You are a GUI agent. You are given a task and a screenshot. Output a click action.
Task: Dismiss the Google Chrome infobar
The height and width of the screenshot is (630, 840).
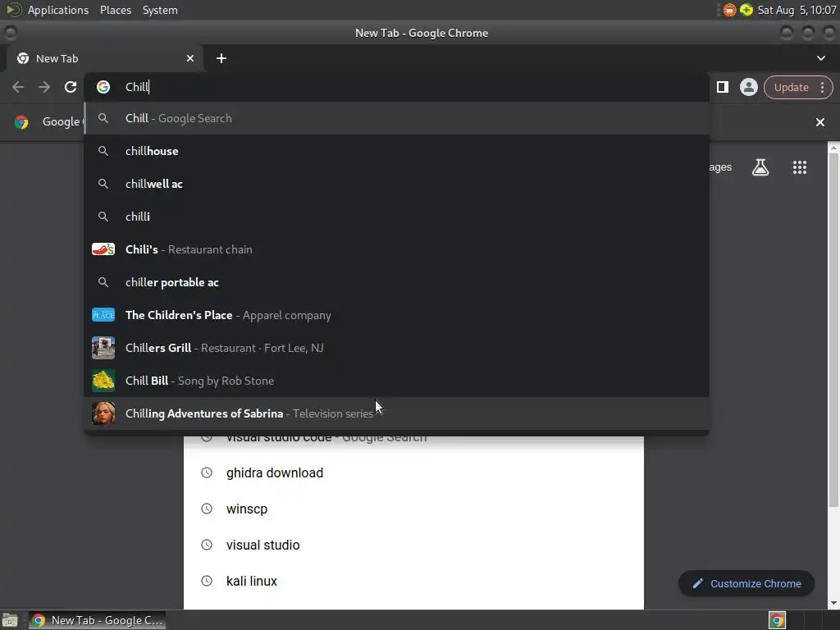point(820,122)
